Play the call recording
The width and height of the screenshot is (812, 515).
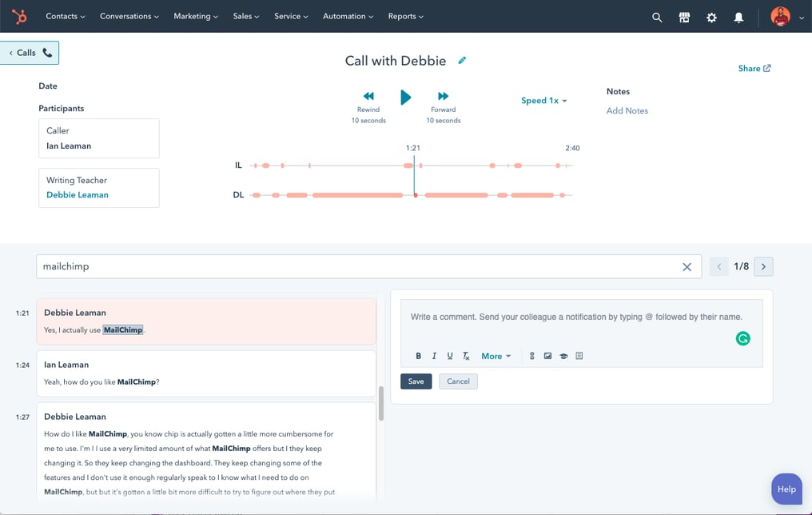(x=405, y=97)
